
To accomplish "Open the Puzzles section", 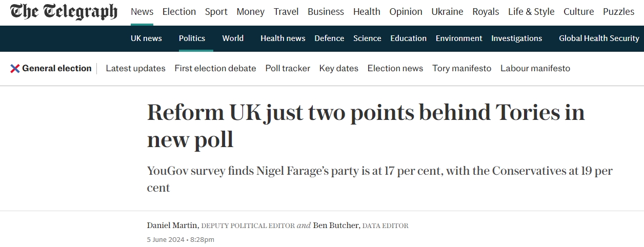I will point(618,11).
